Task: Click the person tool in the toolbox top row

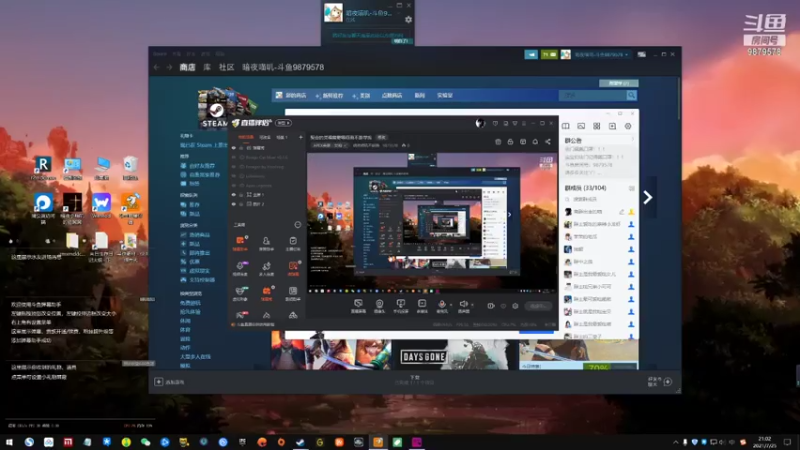Action: (x=266, y=243)
